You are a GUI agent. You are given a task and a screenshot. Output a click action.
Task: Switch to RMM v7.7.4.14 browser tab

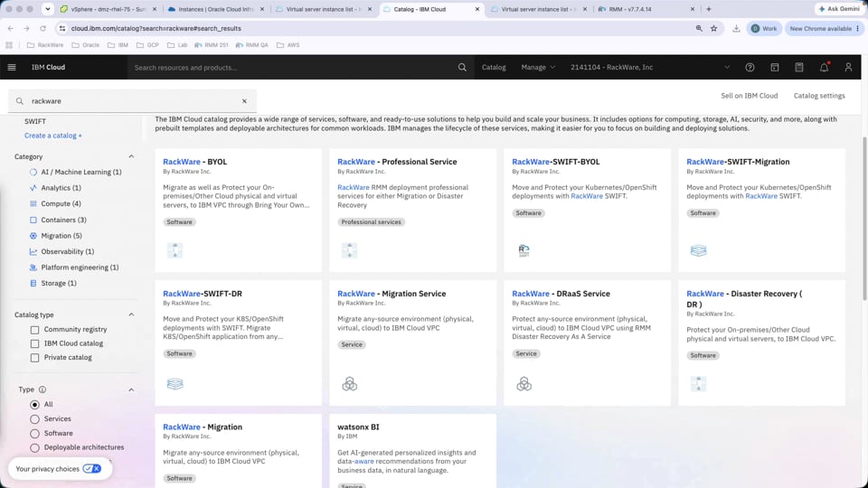(646, 9)
